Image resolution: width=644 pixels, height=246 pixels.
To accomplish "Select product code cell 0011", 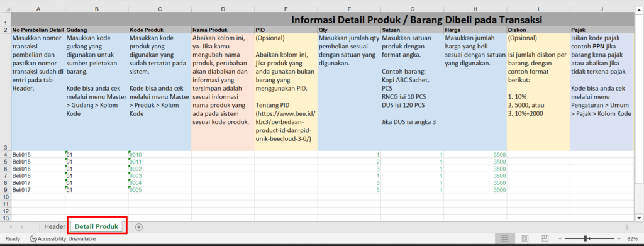I will click(160, 162).
